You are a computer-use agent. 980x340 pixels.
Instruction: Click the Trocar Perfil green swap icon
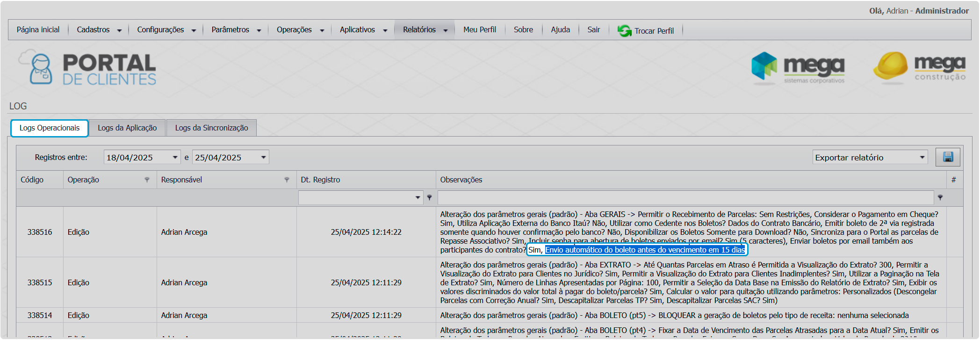click(624, 31)
